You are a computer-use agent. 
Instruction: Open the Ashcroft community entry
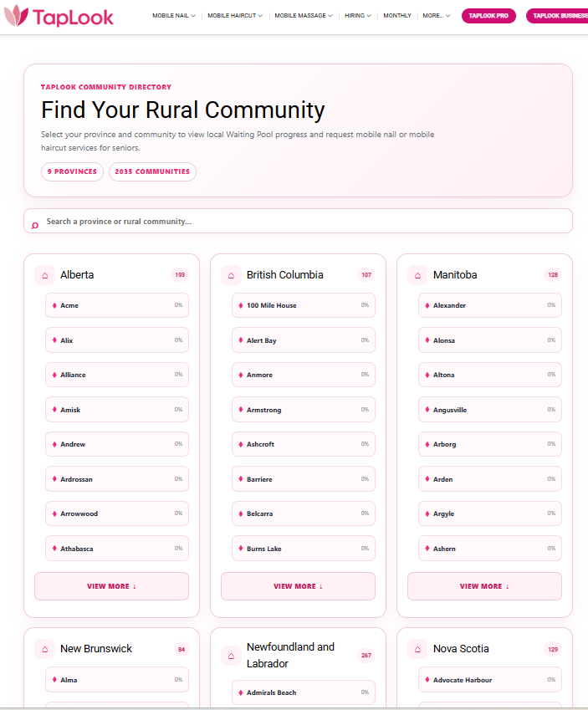pos(304,444)
